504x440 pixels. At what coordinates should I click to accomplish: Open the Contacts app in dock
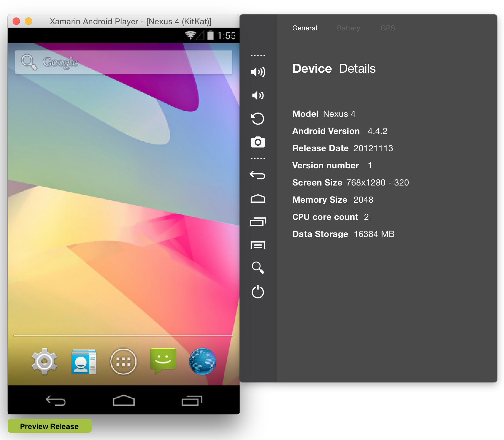pos(84,362)
